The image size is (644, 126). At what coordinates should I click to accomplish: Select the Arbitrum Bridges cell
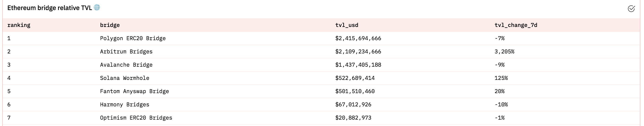click(126, 52)
